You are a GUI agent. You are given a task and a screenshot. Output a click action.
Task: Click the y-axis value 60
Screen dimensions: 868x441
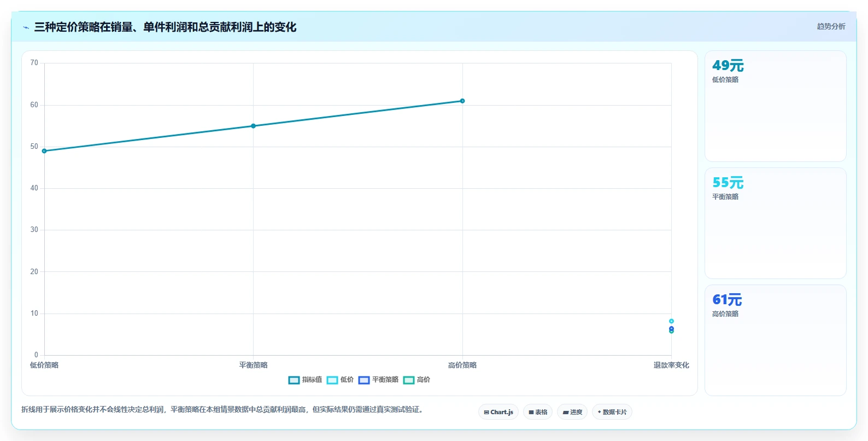pos(34,105)
